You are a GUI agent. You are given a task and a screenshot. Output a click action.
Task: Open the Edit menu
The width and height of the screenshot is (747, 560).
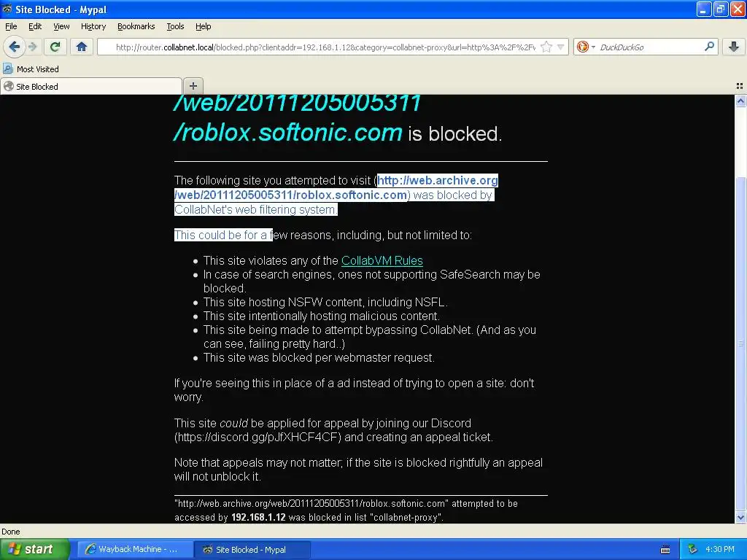(35, 26)
